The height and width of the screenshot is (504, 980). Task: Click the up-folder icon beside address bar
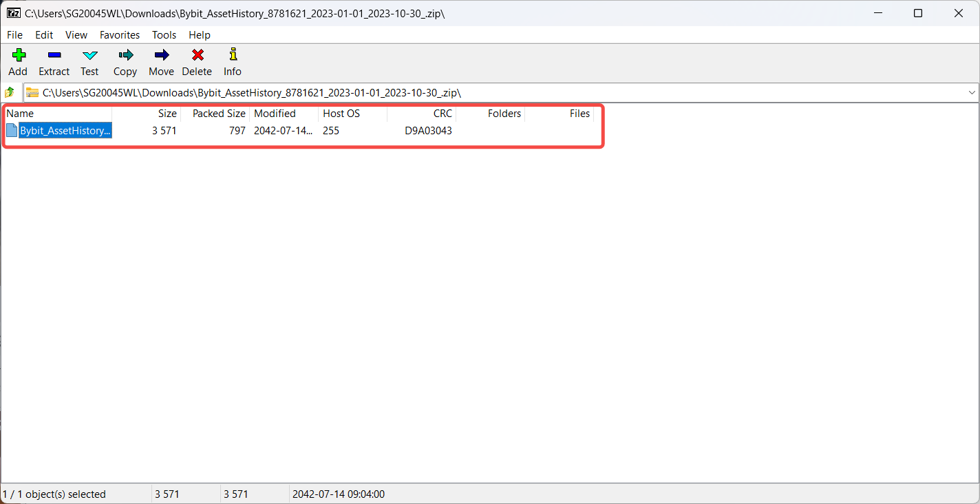coord(10,92)
